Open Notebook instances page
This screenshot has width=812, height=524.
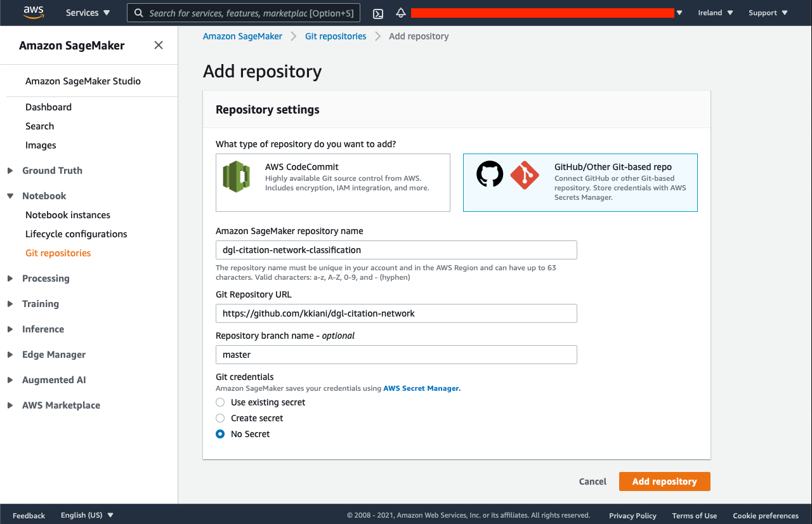[x=68, y=215]
